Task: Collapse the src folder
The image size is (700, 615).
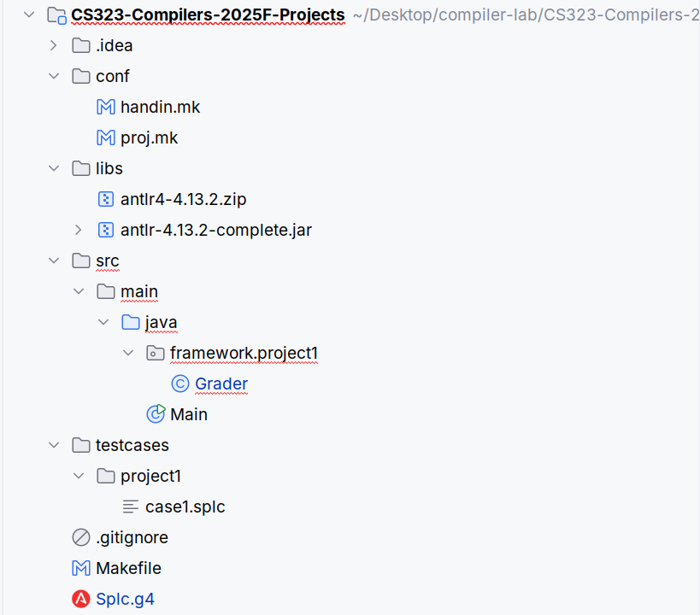Action: [x=54, y=261]
